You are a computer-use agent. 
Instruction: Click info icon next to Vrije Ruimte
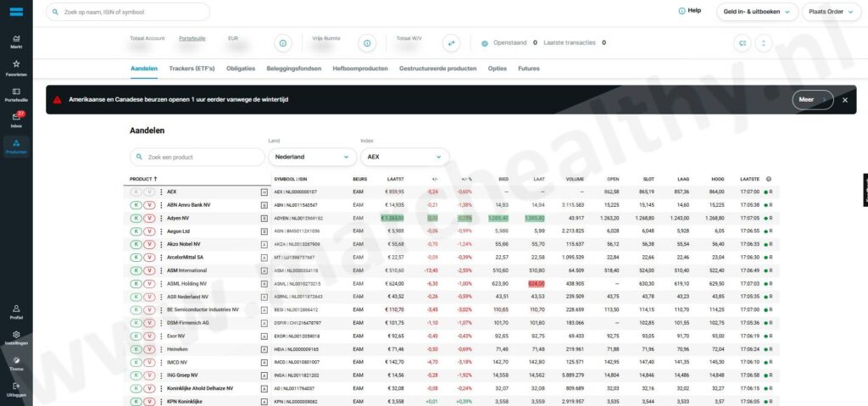367,42
